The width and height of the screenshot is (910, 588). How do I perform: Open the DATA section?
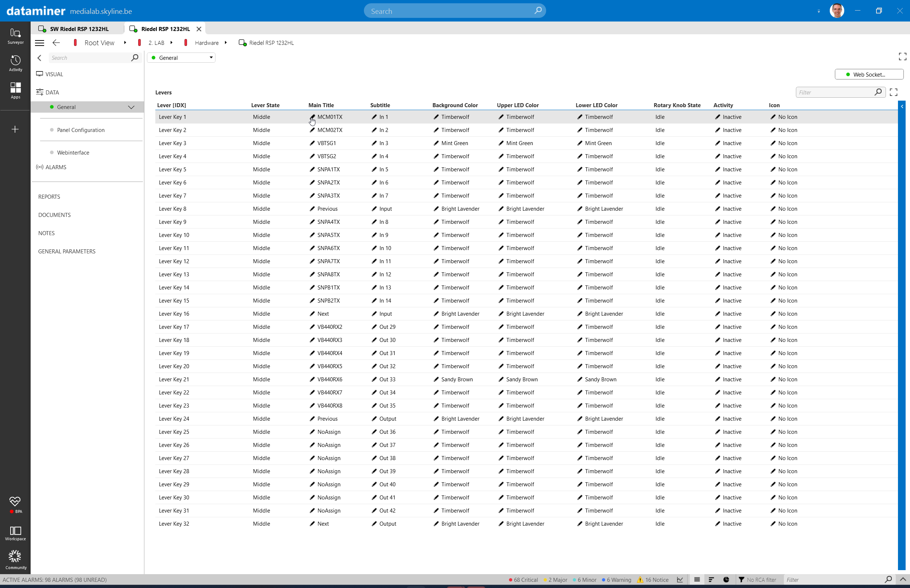click(x=47, y=92)
